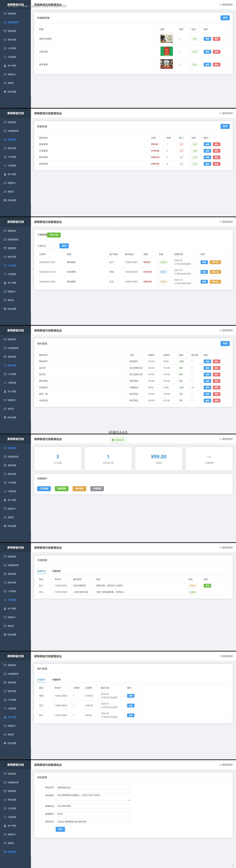Edit the 菊花一束 material row

click(207, 394)
